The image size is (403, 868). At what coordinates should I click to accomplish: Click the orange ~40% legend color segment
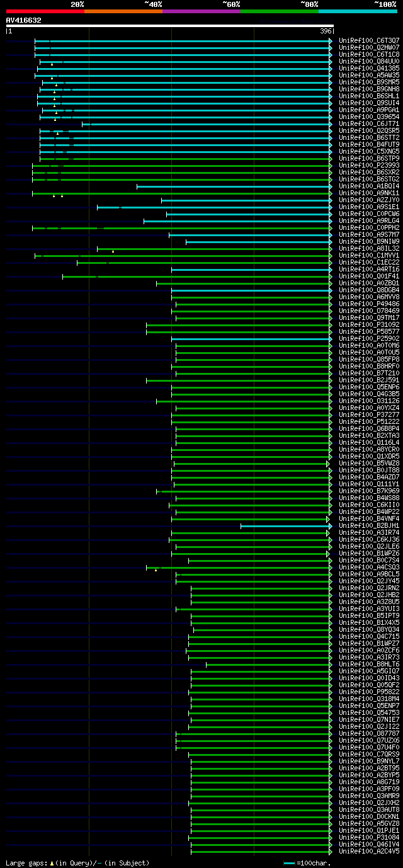coord(123,11)
